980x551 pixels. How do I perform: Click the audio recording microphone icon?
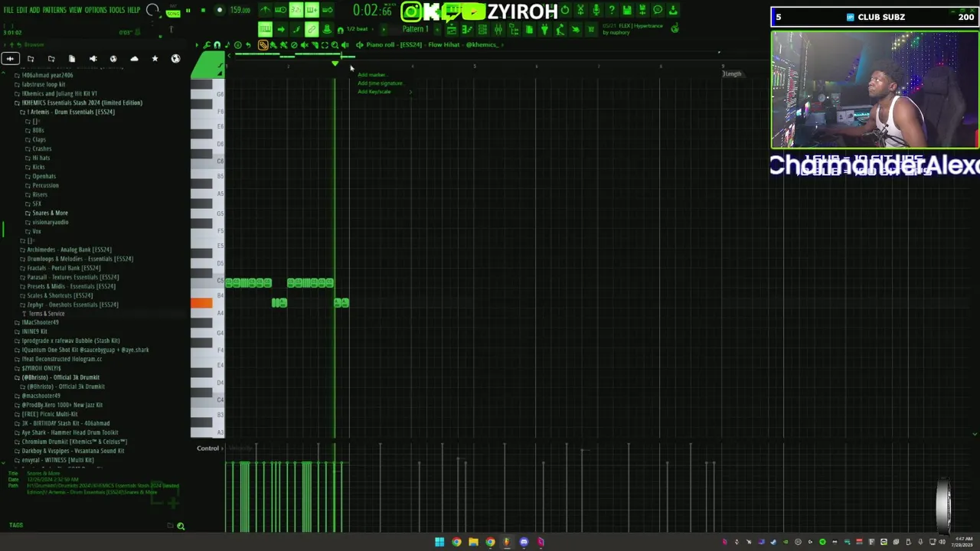(x=596, y=9)
